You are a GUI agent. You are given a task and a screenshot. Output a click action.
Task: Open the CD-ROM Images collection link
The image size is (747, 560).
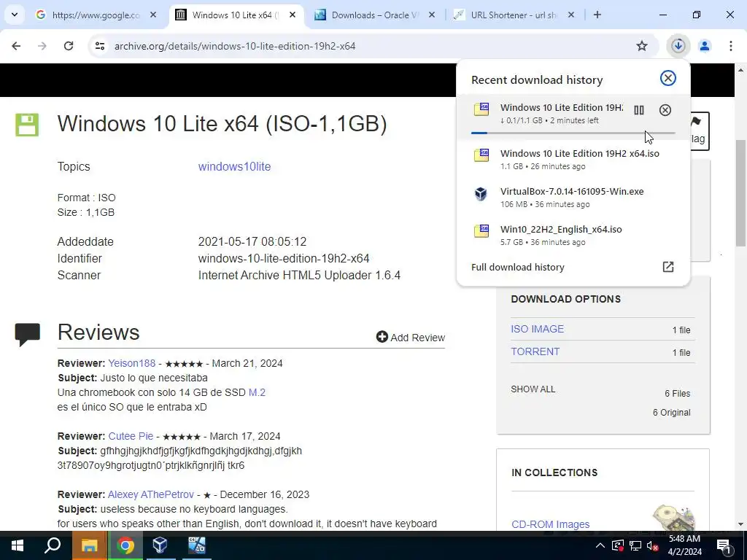(550, 524)
